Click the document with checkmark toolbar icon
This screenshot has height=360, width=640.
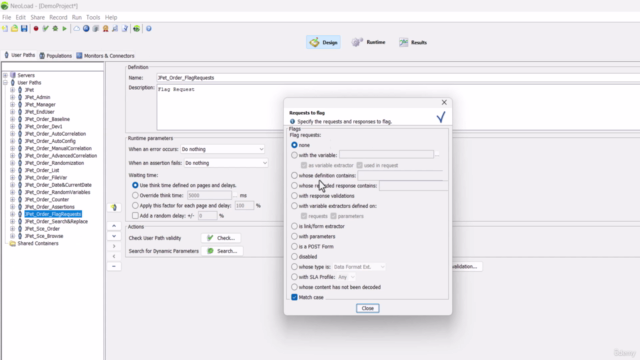coord(125,29)
